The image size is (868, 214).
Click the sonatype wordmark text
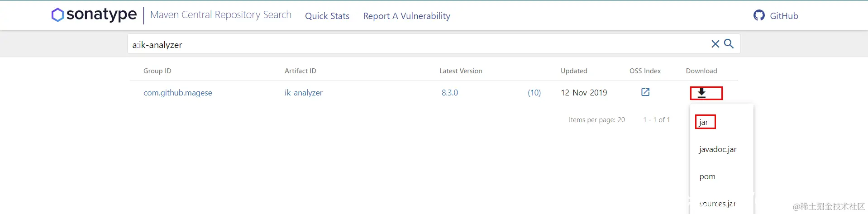102,14
